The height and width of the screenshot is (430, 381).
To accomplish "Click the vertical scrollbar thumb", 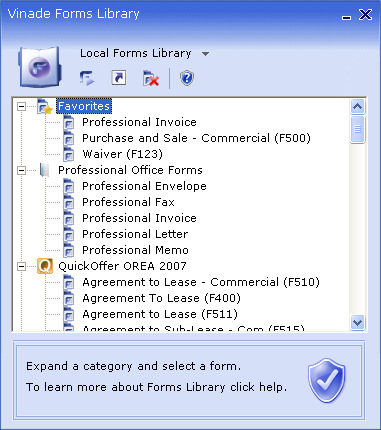I will (x=357, y=129).
